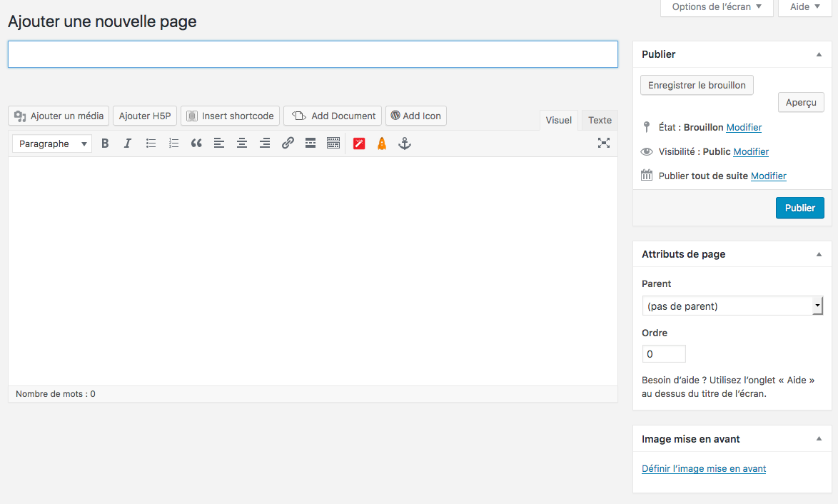The height and width of the screenshot is (504, 838).
Task: Insert a bulleted list
Action: point(151,143)
